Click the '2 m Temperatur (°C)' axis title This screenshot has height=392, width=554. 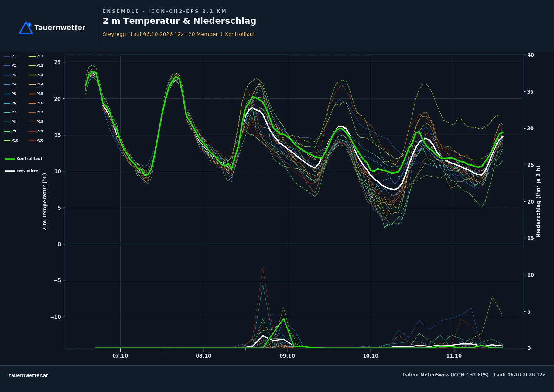(45, 201)
